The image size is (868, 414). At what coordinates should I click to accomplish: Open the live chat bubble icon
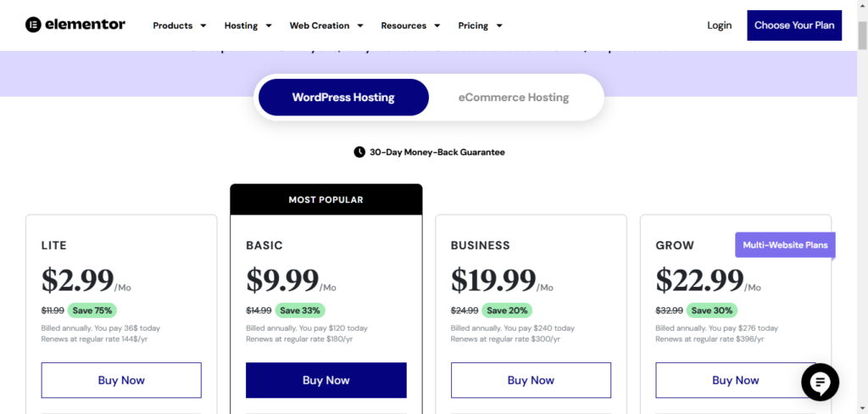[821, 383]
